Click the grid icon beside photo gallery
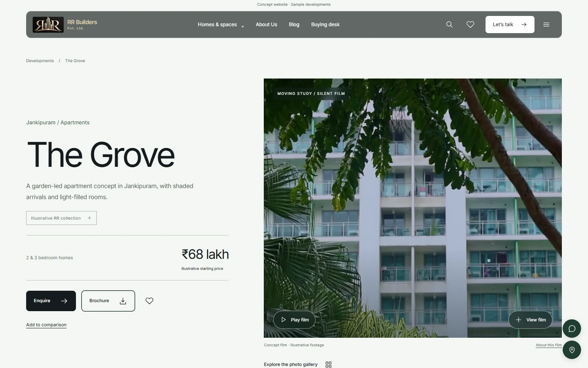This screenshot has width=588, height=368. pyautogui.click(x=328, y=364)
